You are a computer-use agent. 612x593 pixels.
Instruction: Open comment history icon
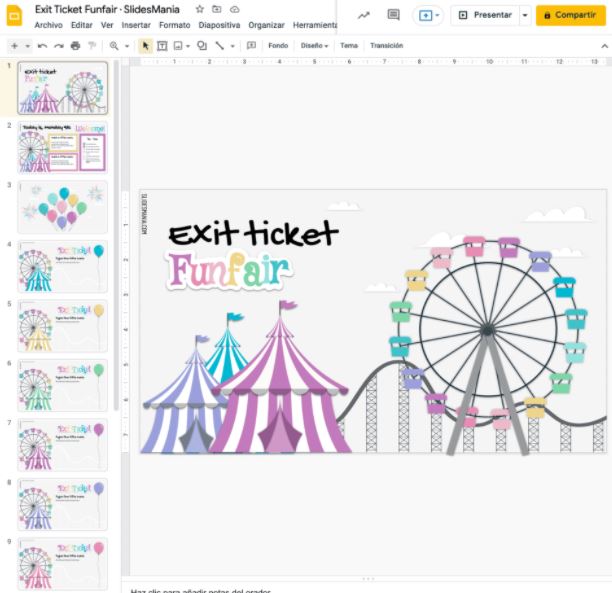click(x=393, y=15)
